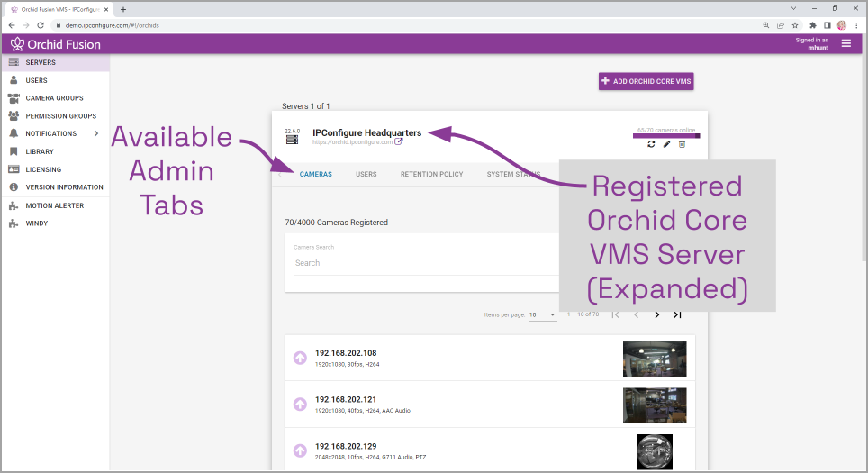Jump to the last page of cameras
868x473 pixels.
pos(677,314)
